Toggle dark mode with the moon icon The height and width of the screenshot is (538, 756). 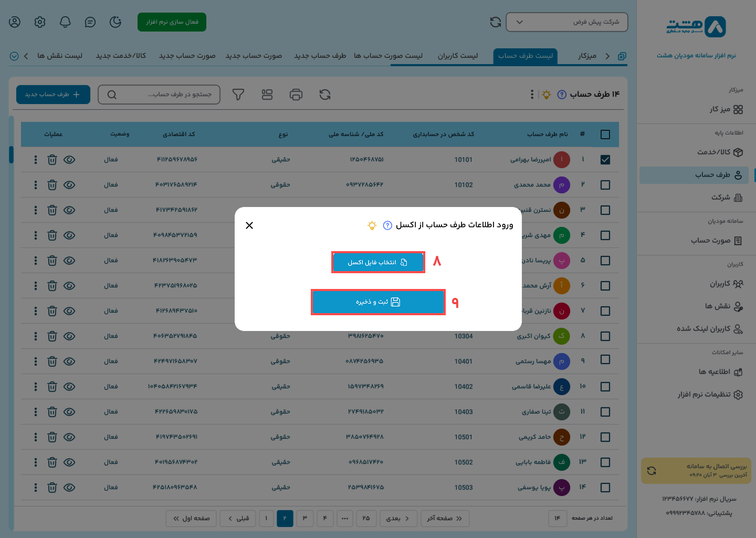click(115, 22)
